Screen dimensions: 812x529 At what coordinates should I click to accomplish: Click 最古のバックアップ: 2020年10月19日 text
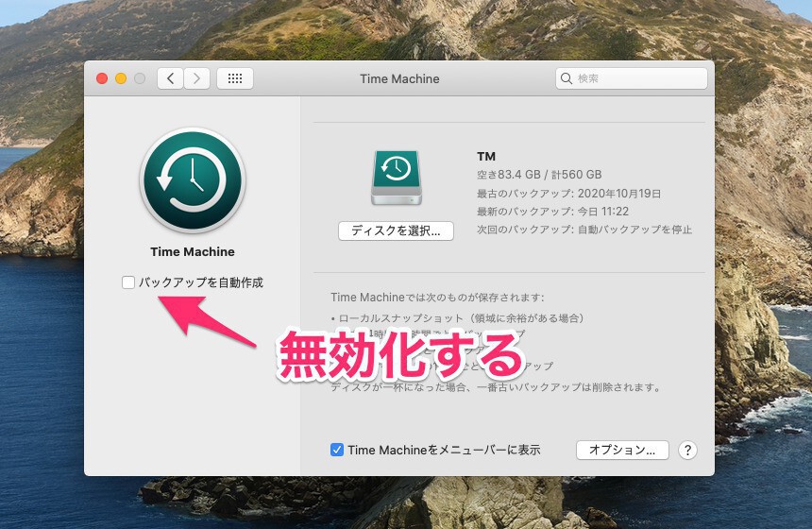(x=568, y=194)
